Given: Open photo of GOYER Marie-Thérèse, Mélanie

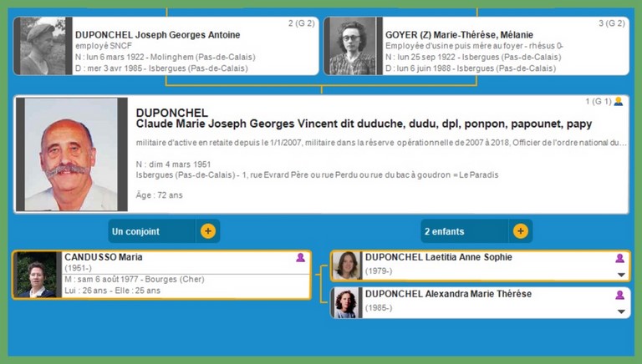Looking at the screenshot, I should (352, 46).
